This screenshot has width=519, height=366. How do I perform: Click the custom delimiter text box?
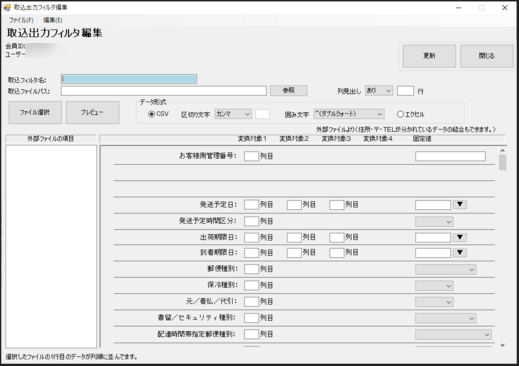(x=262, y=114)
